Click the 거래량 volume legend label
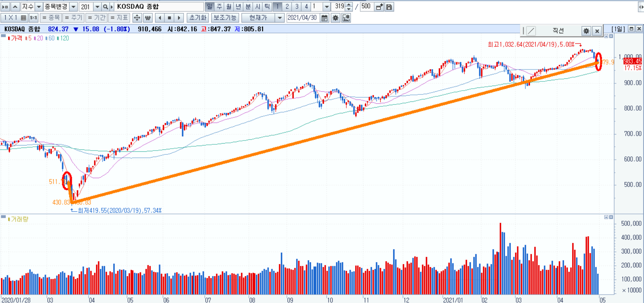644x303 pixels. 18,219
